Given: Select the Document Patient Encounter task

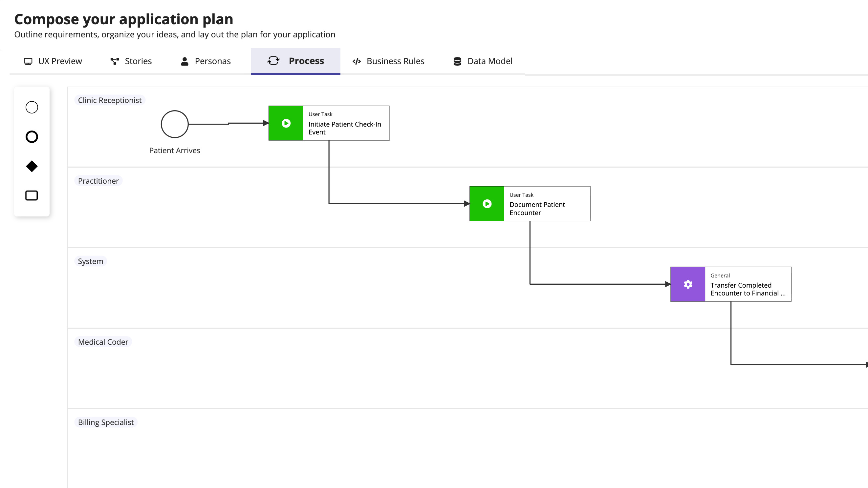Looking at the screenshot, I should (x=530, y=204).
